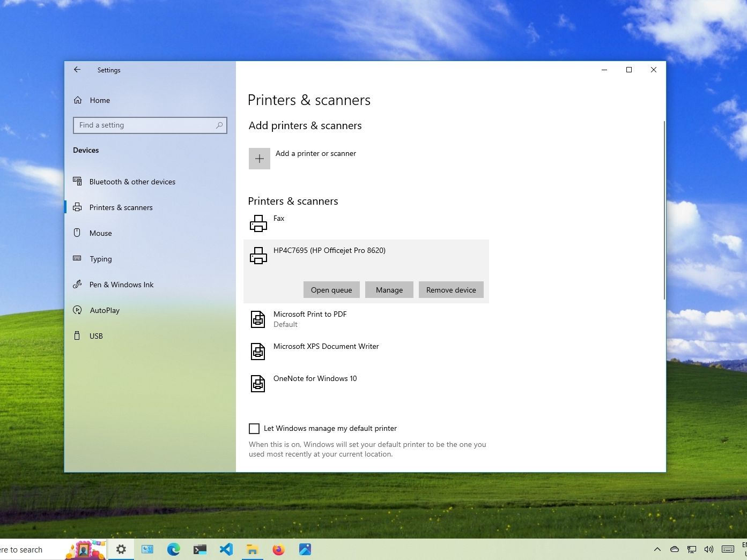
Task: Open Microsoft Edge from taskbar
Action: pyautogui.click(x=173, y=549)
